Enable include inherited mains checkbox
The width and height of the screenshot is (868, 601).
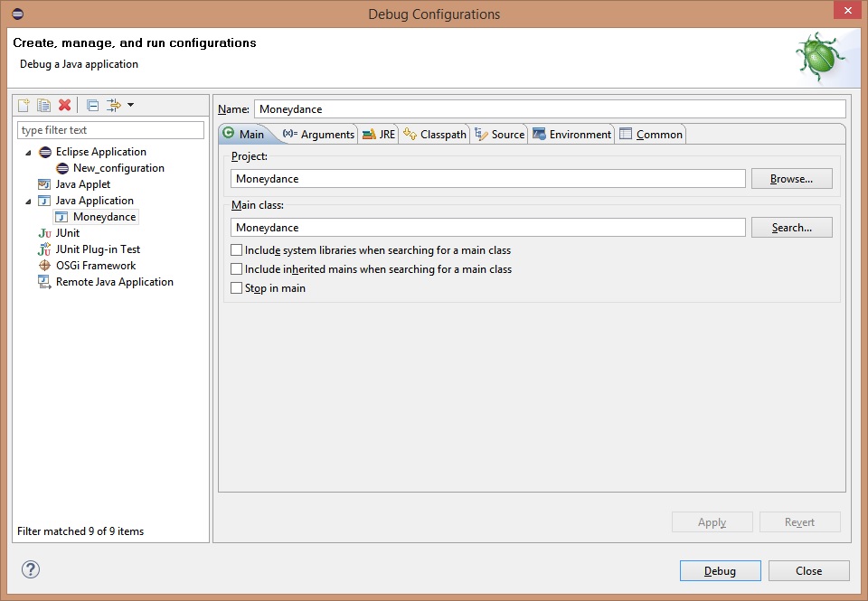(x=236, y=269)
